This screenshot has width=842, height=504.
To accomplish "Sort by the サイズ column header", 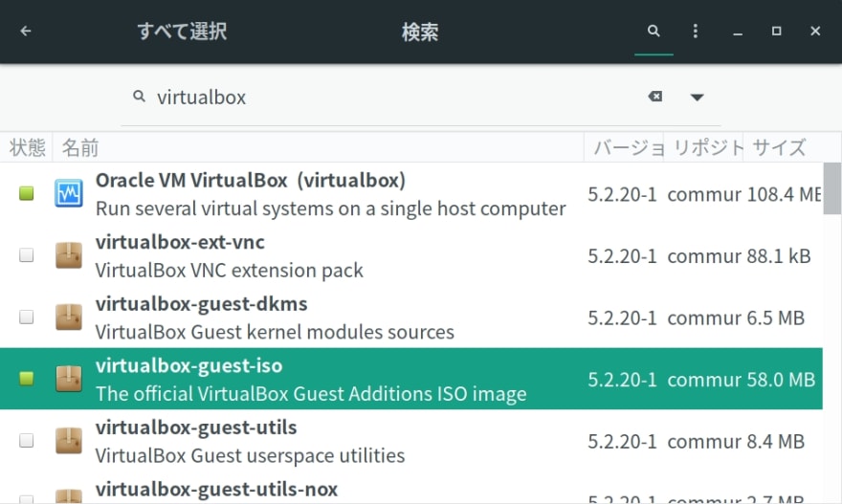I will coord(783,147).
